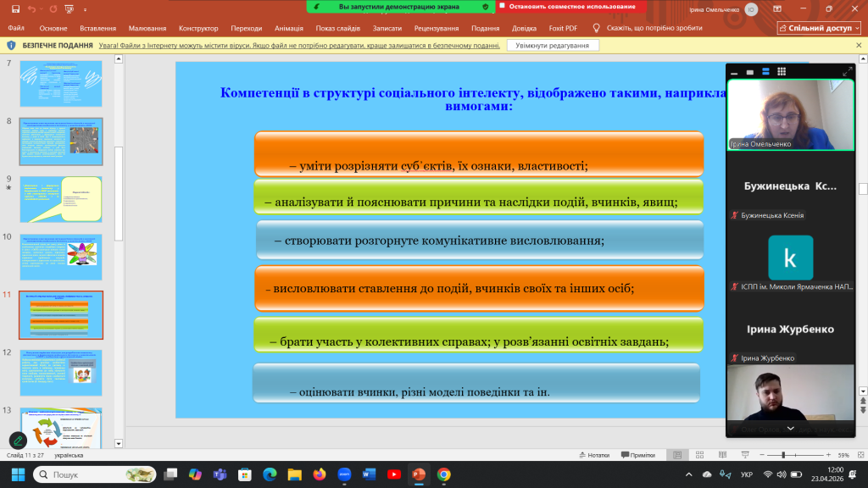Screen dimensions: 868x488
Task: Open Zoom app in Windows taskbar
Action: [x=344, y=474]
